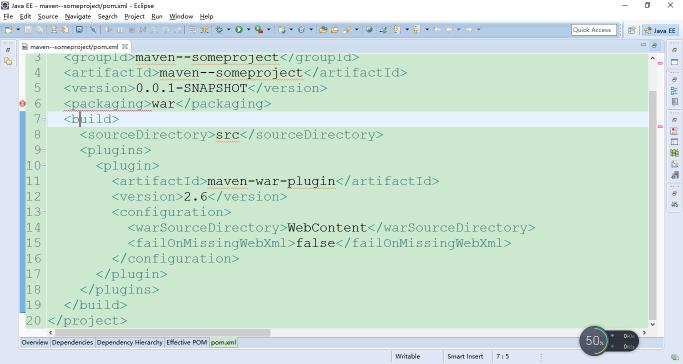This screenshot has height=364, width=683.
Task: Open the Help menu
Action: point(206,16)
